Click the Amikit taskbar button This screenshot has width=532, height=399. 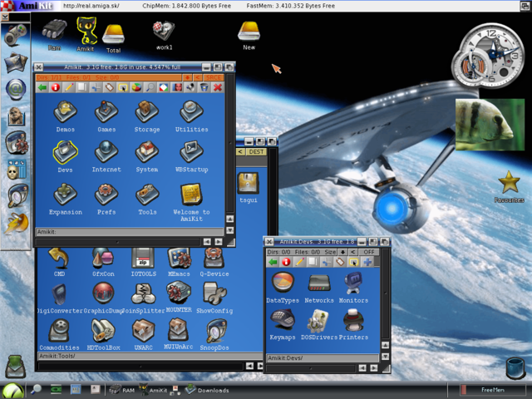tap(154, 390)
